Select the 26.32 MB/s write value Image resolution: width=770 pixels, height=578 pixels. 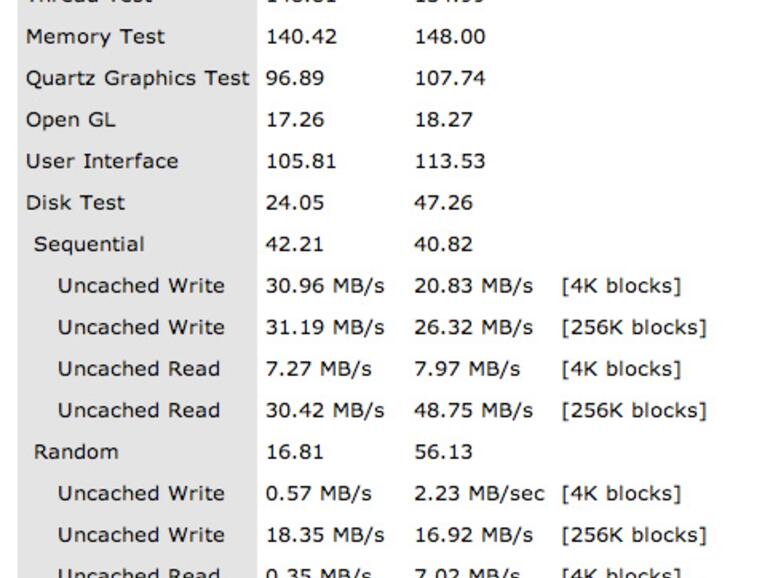[x=474, y=328]
